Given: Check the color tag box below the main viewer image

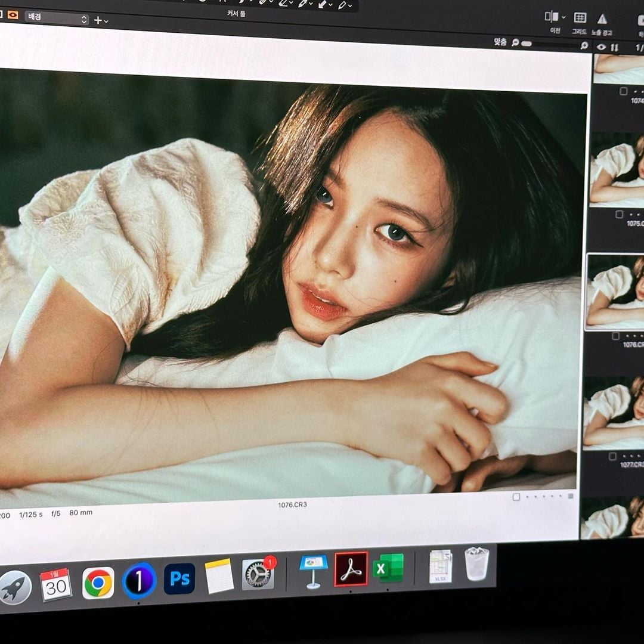Looking at the screenshot, I should click(516, 497).
